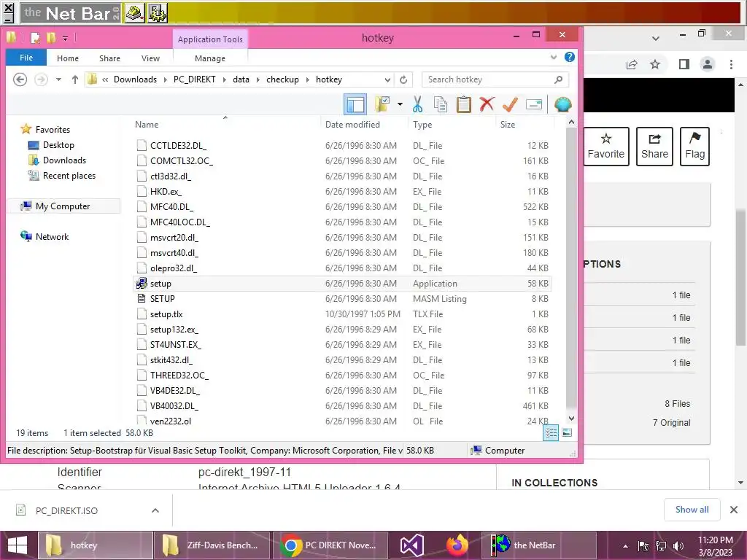
Task: Switch to the Share ribbon tab
Action: tap(109, 58)
